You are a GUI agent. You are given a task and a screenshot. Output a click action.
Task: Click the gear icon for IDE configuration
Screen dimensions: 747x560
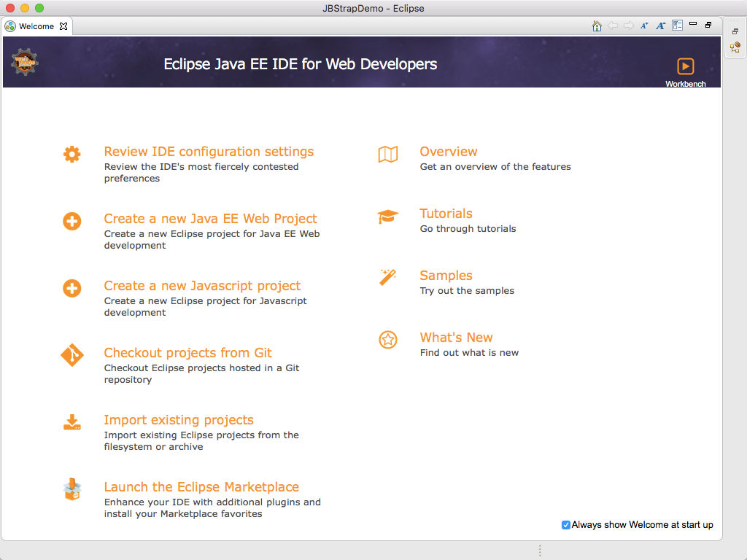tap(72, 155)
